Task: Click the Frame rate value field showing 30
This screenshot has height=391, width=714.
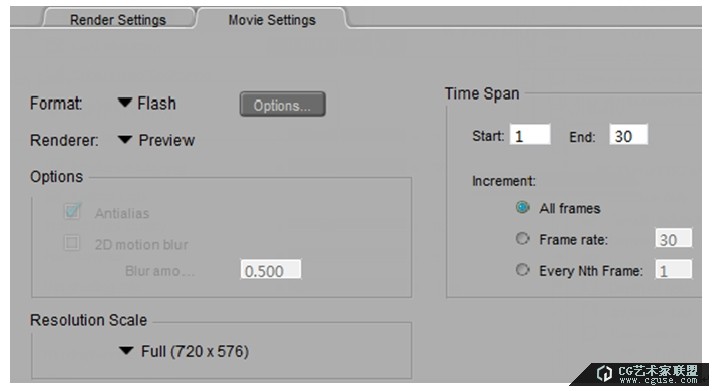Action: pyautogui.click(x=673, y=239)
